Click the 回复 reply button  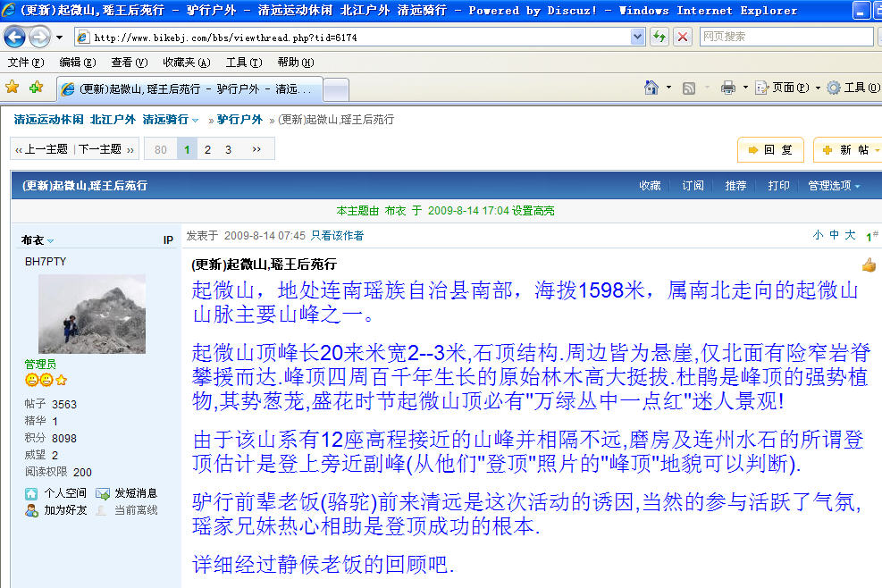(x=770, y=150)
